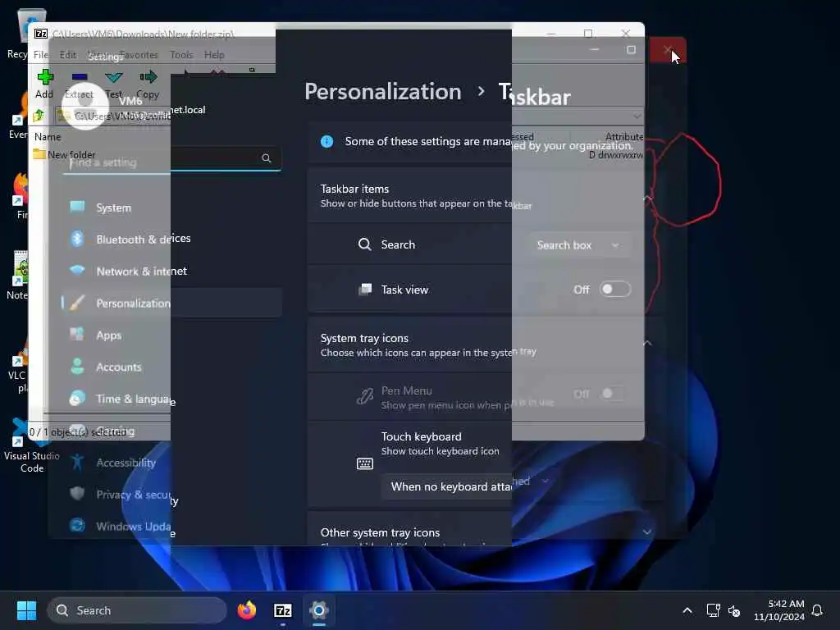Click the magnifier icon in Find a setting
This screenshot has width=840, height=630.
267,158
